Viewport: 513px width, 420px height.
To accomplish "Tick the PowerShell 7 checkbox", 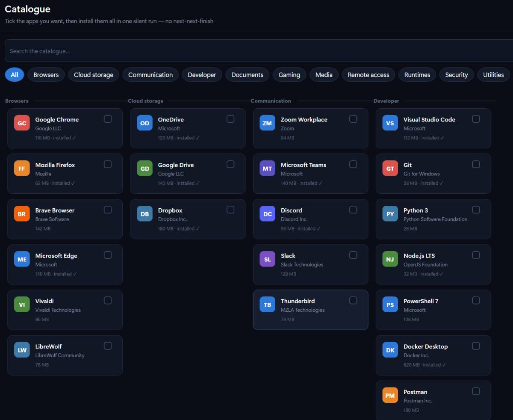I will [x=476, y=300].
